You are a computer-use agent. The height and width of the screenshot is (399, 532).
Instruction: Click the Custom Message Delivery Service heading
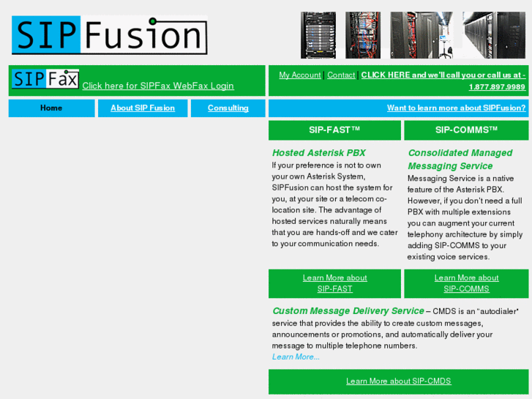348,311
